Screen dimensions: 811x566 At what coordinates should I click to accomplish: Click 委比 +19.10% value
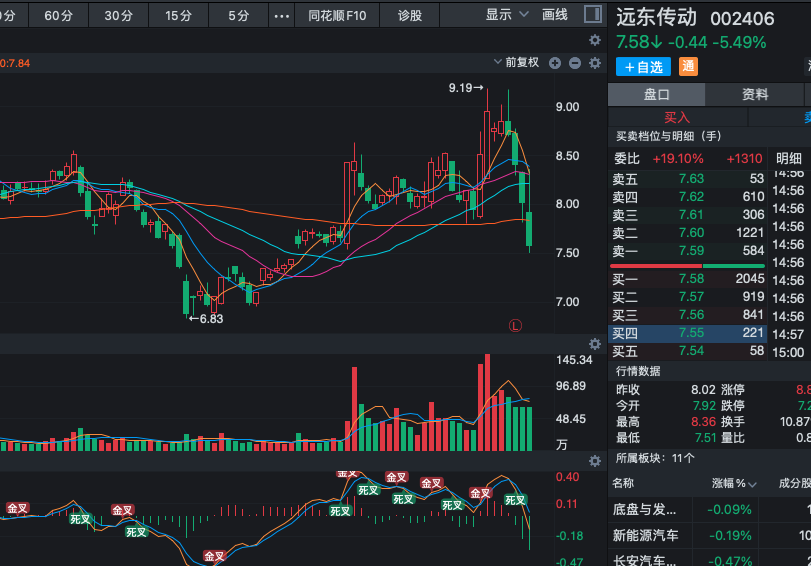[x=678, y=159]
